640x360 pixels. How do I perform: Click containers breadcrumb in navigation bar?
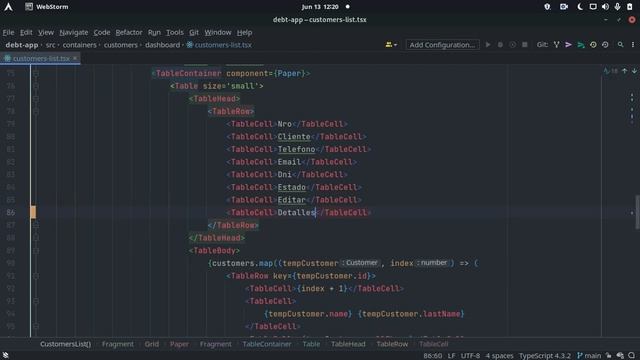coord(80,45)
